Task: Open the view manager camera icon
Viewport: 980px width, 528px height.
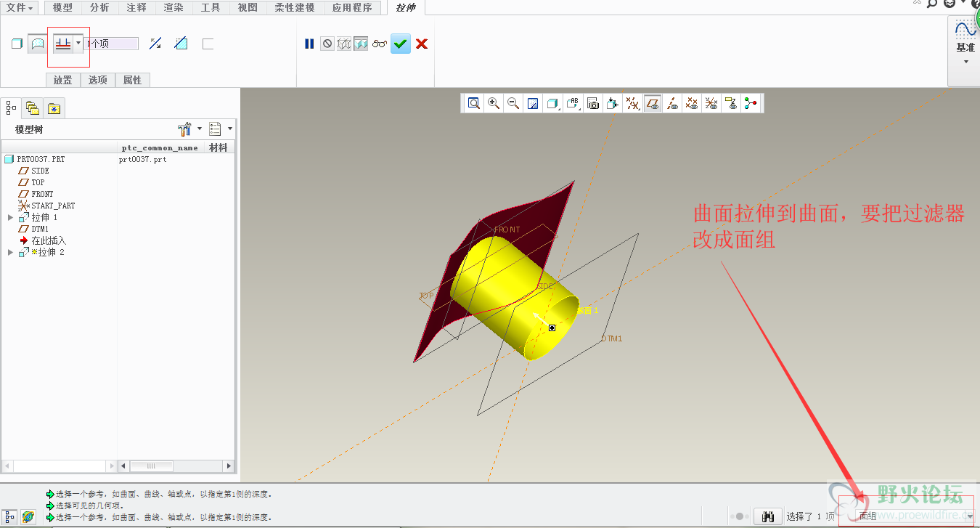Action: click(x=593, y=103)
